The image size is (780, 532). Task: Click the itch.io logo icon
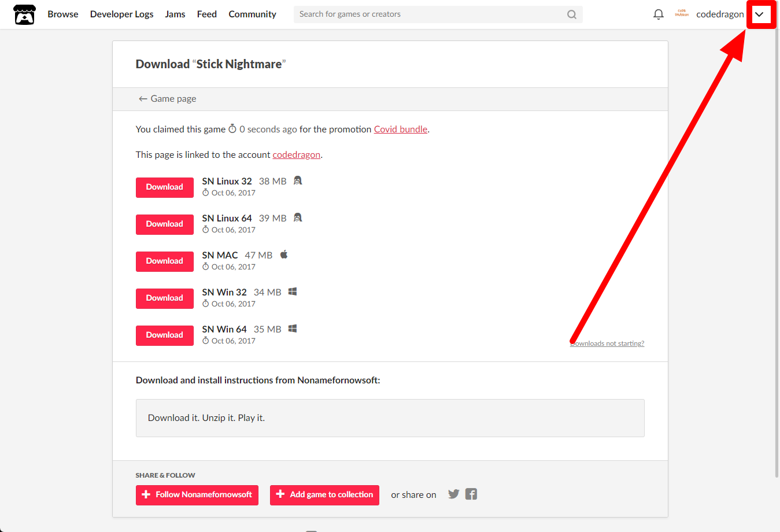24,14
